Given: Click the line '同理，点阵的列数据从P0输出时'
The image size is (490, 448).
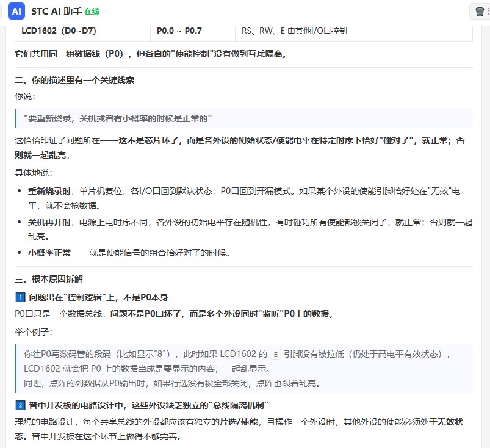Looking at the screenshot, I should (x=171, y=383).
